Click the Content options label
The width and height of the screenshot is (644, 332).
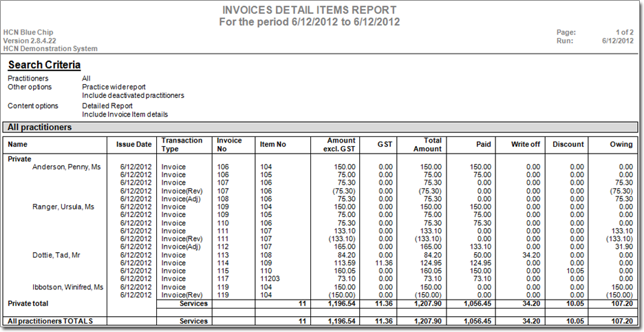[x=33, y=105]
